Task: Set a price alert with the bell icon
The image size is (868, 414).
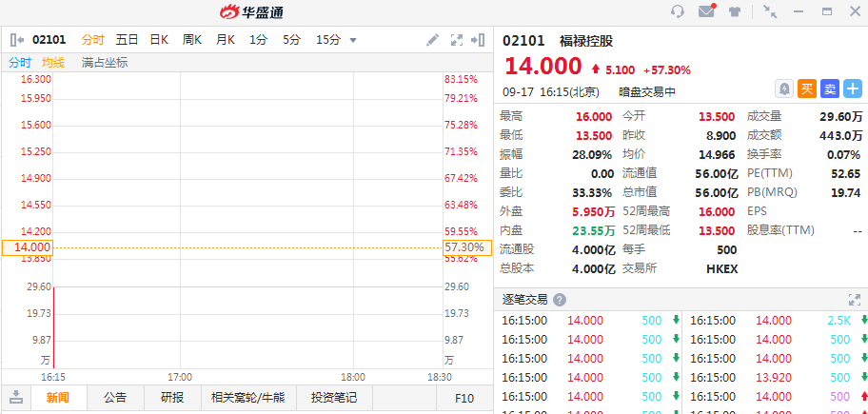Action: point(784,89)
